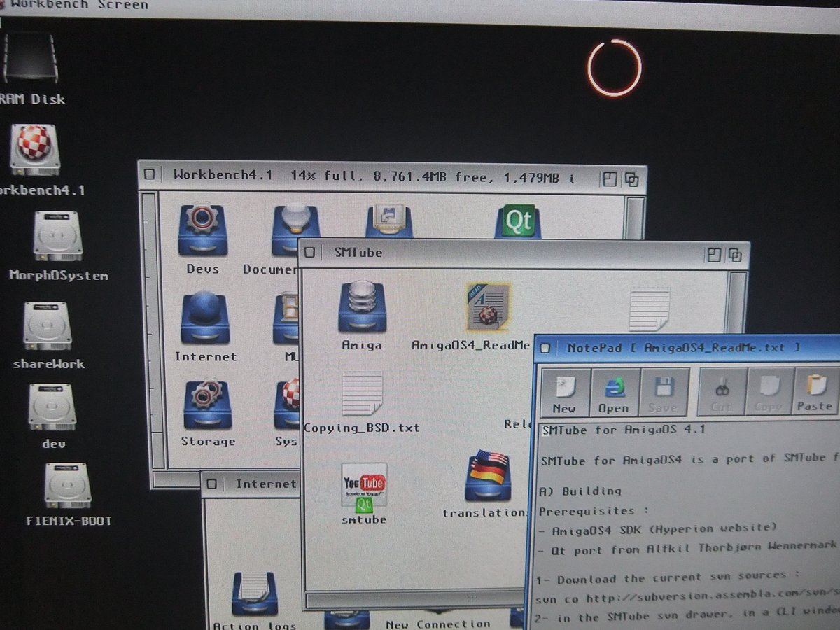This screenshot has width=840, height=630.
Task: Click the Open button in NotePad toolbar
Action: tap(614, 393)
